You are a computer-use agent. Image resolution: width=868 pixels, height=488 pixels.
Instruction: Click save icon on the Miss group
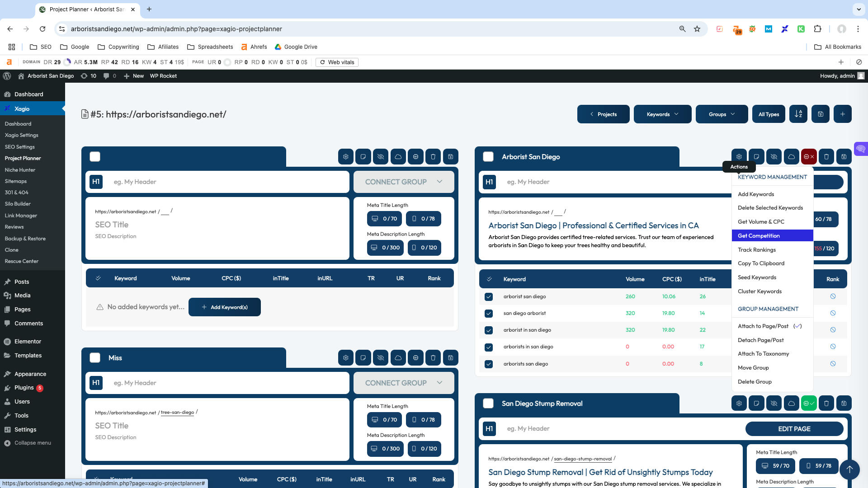tap(451, 358)
